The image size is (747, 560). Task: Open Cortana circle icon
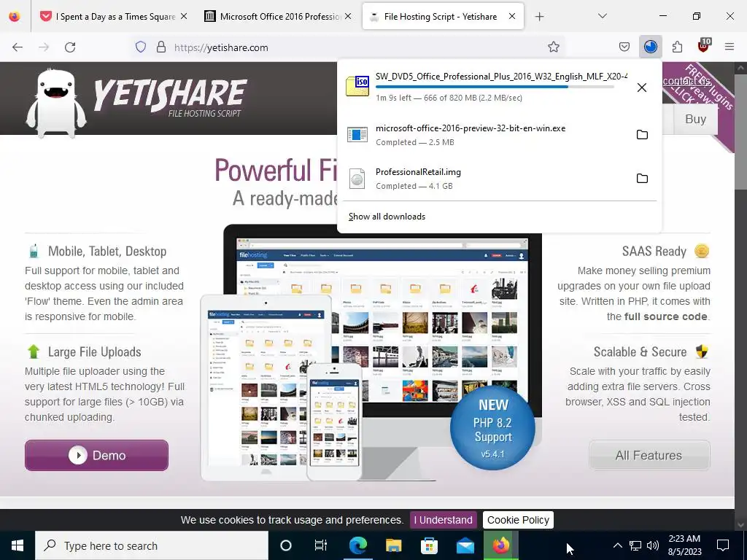click(x=285, y=545)
